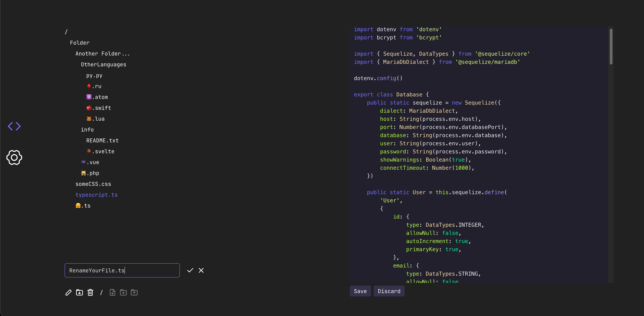Cancel rename with the X icon
Viewport: 644px width, 316px height.
point(201,270)
